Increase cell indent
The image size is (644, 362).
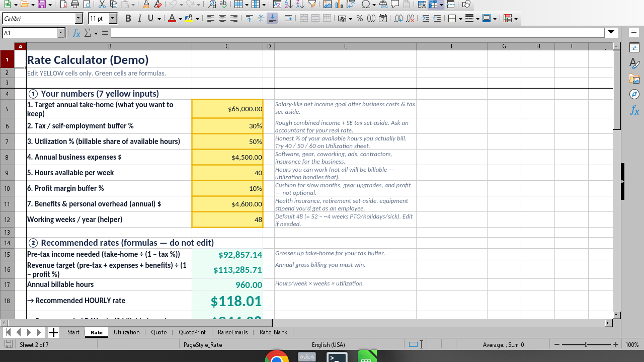(x=426, y=19)
